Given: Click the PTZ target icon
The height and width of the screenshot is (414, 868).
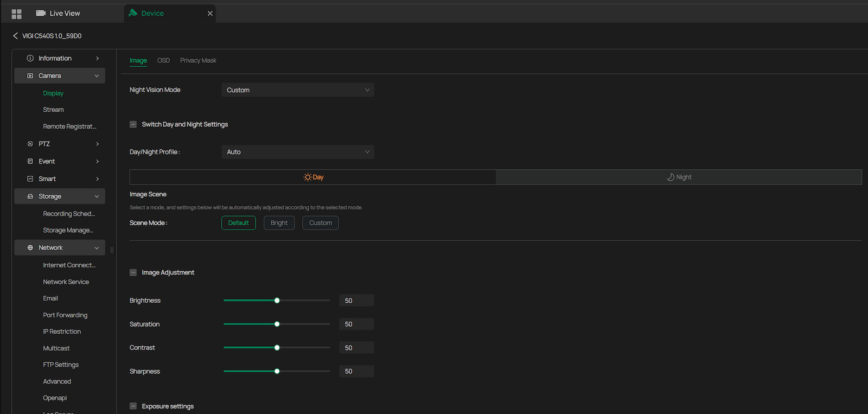Looking at the screenshot, I should (x=30, y=144).
